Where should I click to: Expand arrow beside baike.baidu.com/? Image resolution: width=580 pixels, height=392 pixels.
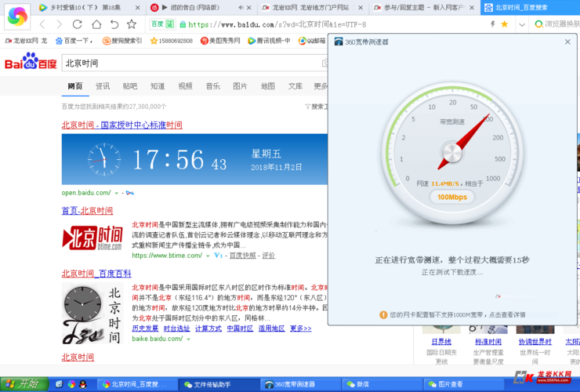(x=188, y=339)
